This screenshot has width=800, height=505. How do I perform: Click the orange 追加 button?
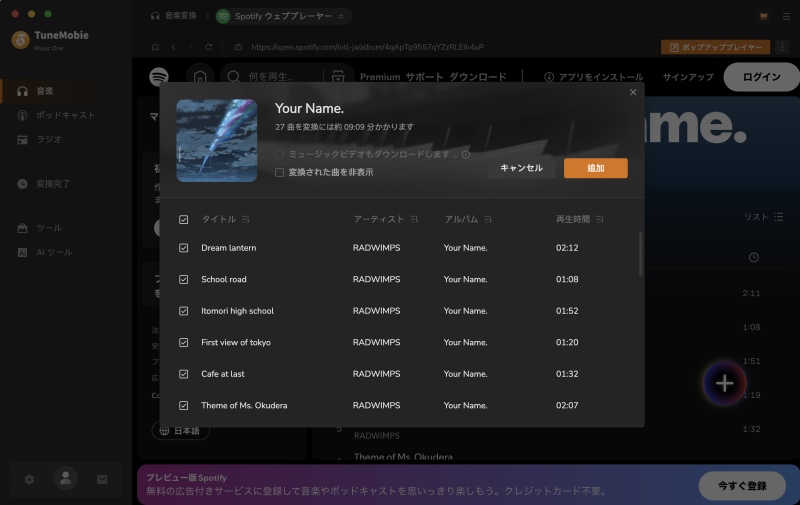[x=595, y=168]
